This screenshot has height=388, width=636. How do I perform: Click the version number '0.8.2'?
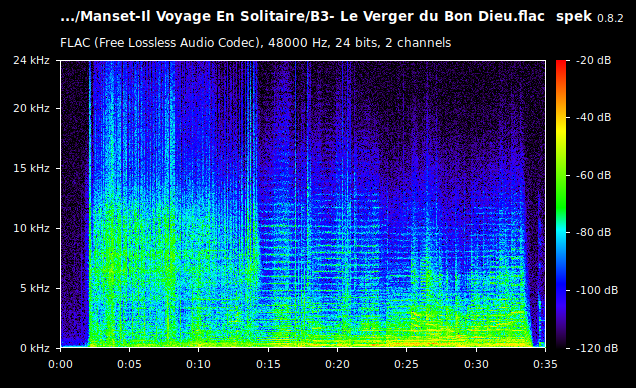[x=610, y=18]
